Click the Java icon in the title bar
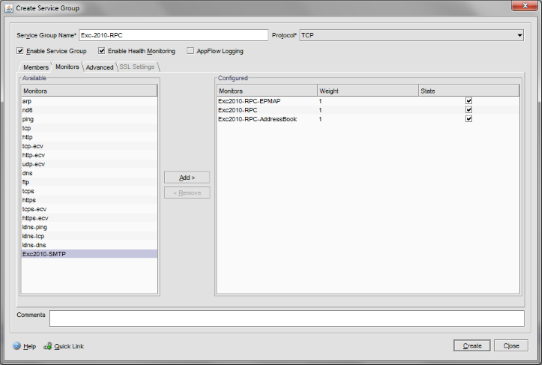 click(9, 8)
